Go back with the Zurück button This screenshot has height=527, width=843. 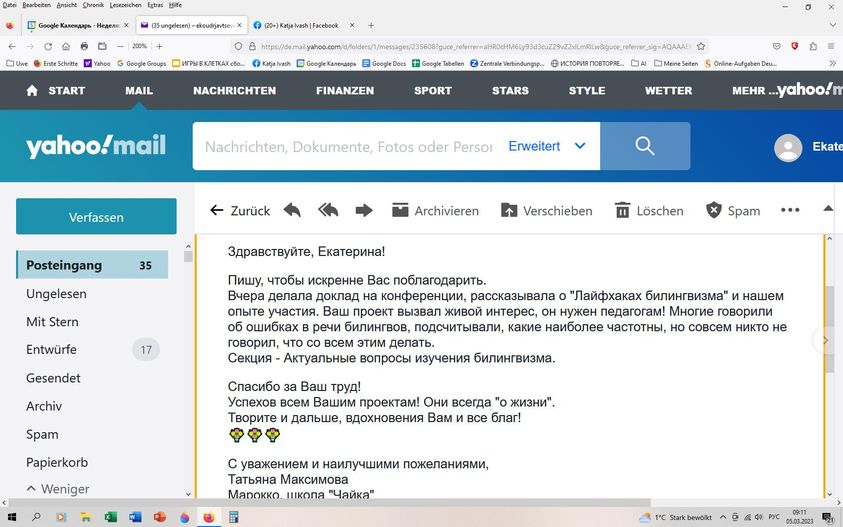240,211
